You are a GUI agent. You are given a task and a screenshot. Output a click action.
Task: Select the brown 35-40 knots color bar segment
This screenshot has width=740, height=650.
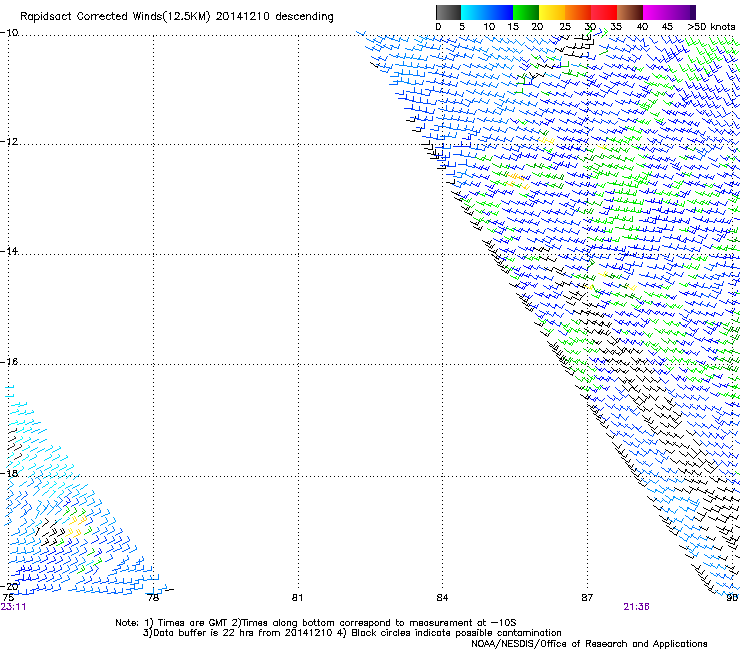630,12
